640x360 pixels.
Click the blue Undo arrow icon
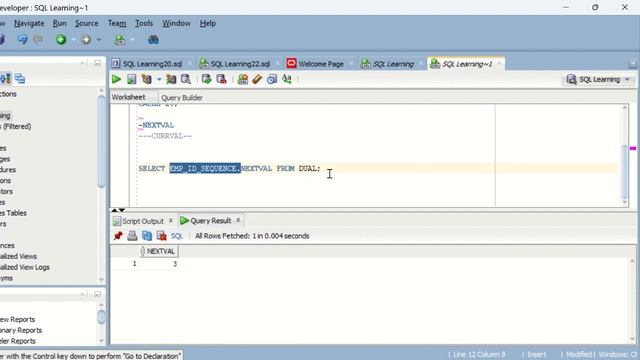click(x=22, y=40)
